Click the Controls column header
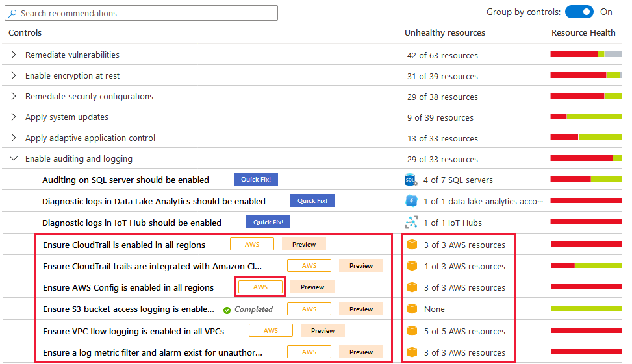632x364 pixels. 25,32
